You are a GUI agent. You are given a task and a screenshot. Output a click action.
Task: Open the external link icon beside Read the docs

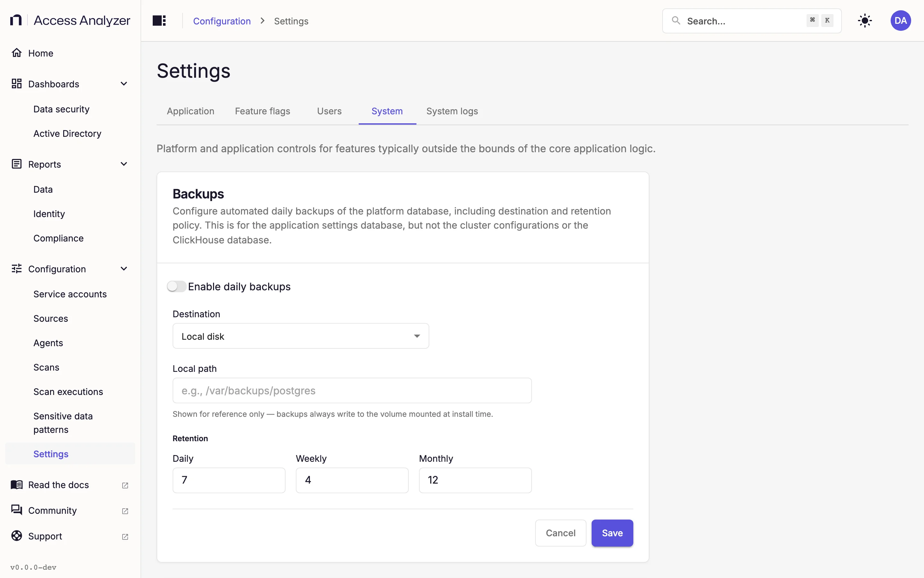125,485
